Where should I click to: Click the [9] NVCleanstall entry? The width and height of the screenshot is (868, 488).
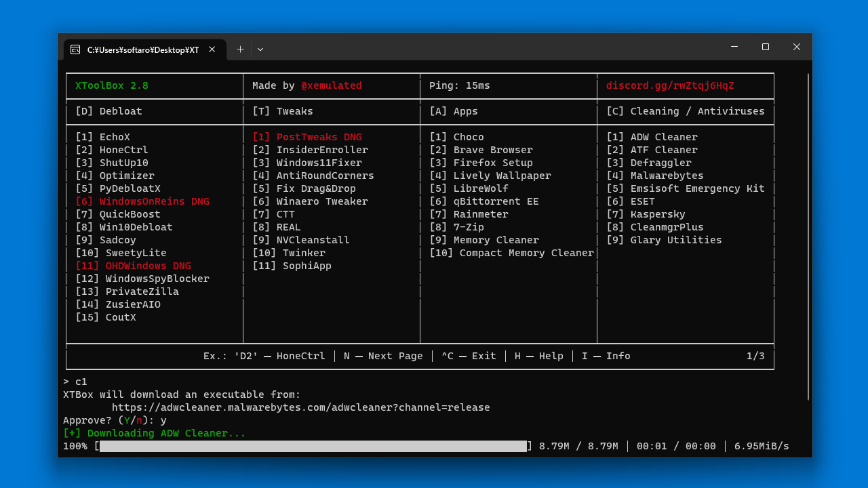[301, 240]
